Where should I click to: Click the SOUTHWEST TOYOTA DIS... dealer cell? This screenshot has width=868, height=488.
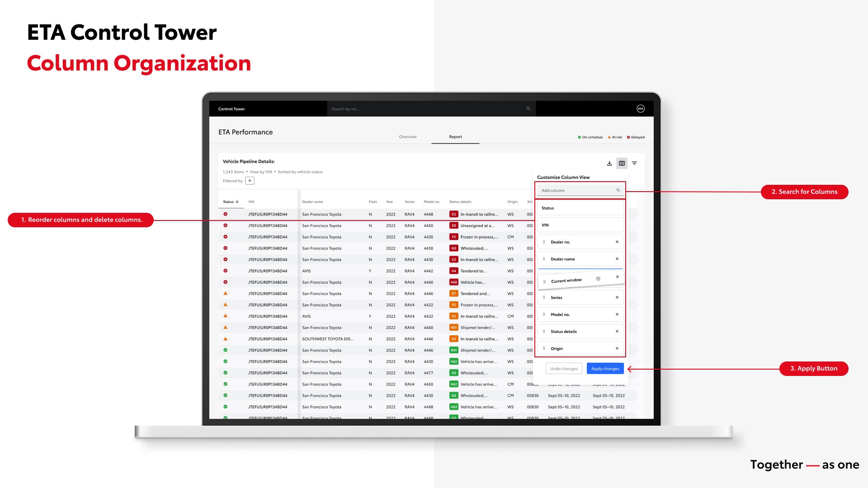point(328,339)
